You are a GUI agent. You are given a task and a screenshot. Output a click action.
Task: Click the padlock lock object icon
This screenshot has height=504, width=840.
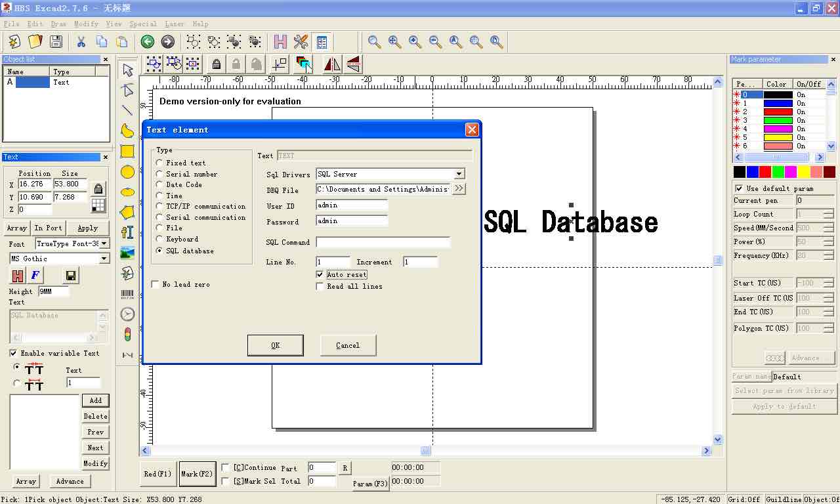(x=216, y=64)
